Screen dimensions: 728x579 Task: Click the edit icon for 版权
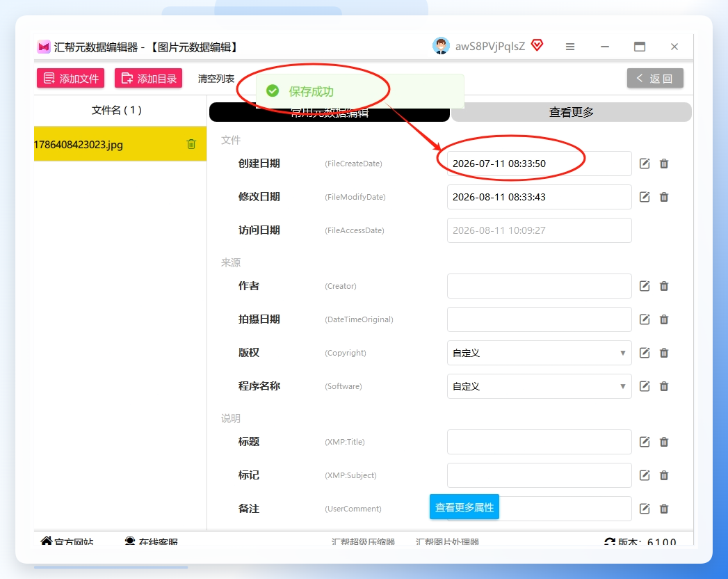pyautogui.click(x=645, y=353)
